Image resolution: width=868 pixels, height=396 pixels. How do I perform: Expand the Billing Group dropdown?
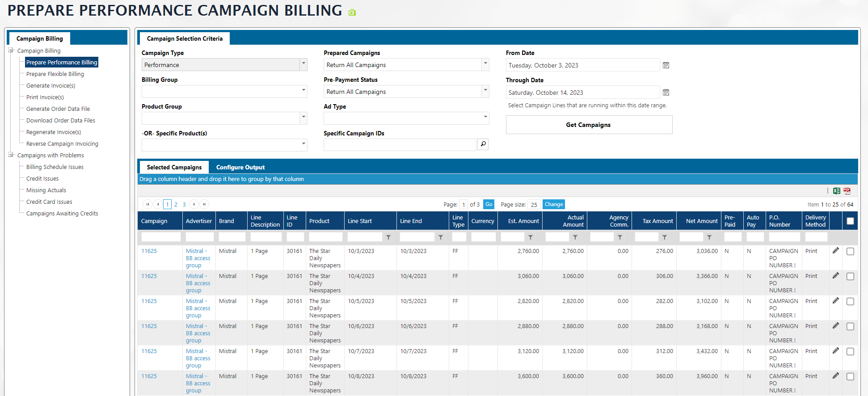click(303, 91)
